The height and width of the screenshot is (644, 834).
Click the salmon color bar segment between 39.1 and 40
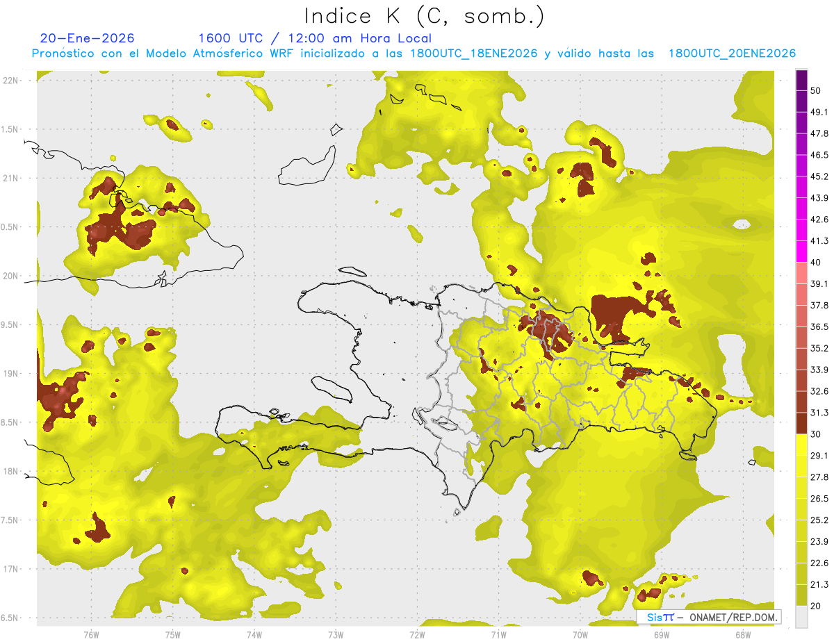click(801, 273)
